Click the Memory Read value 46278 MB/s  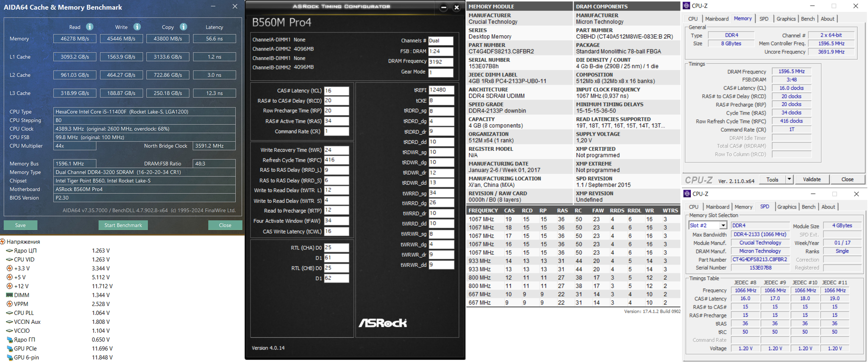point(75,39)
